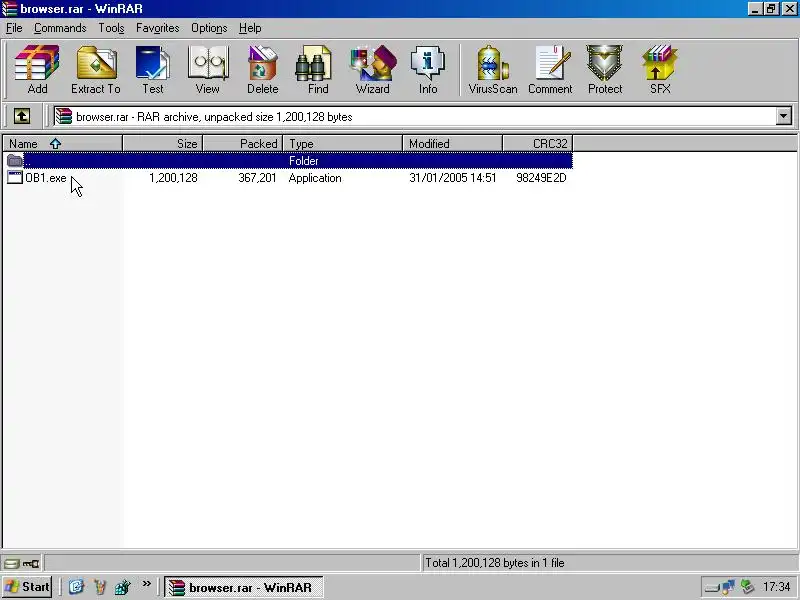The image size is (800, 600).
Task: Click the modified date 31/01/2005 14:51
Action: coord(453,178)
